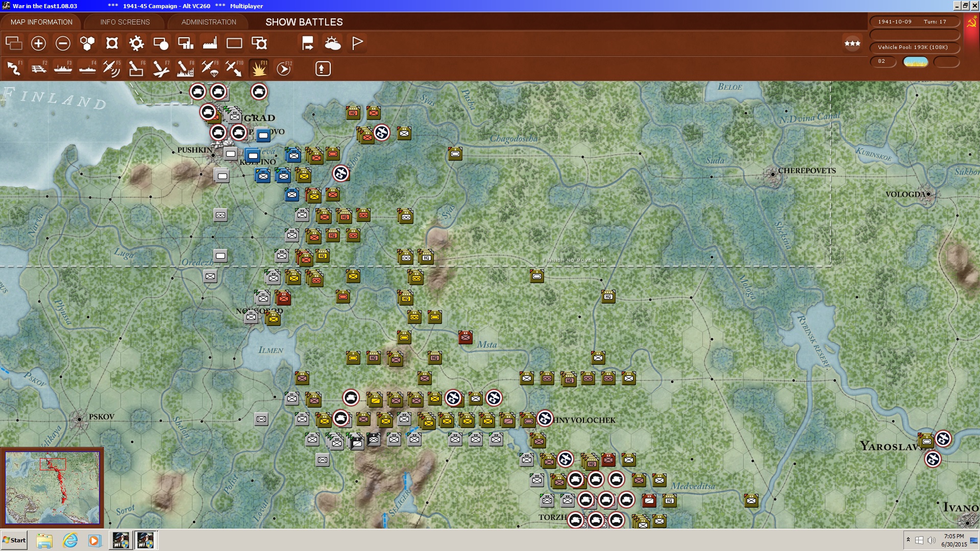Click the up-arrow button in toolbar
The width and height of the screenshot is (980, 551).
[x=323, y=68]
